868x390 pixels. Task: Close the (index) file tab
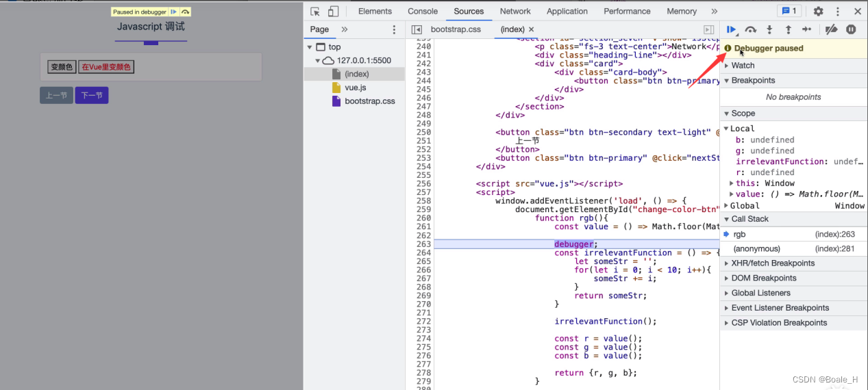click(531, 29)
